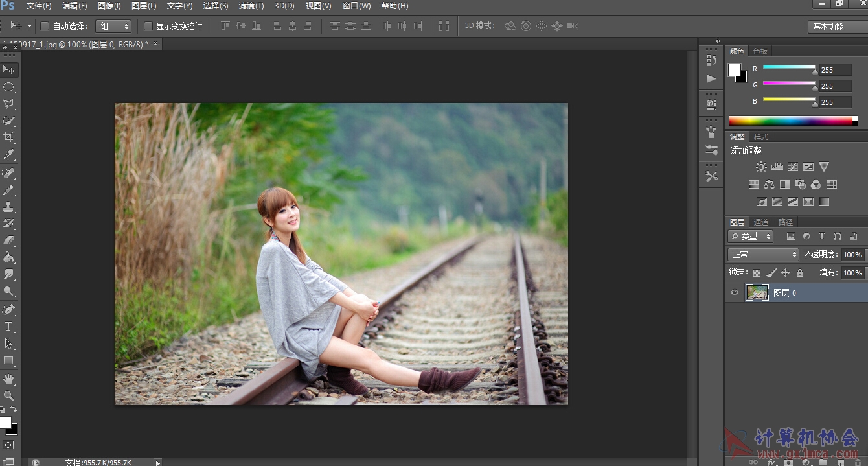
Task: Toggle pixel layer filter
Action: point(791,237)
